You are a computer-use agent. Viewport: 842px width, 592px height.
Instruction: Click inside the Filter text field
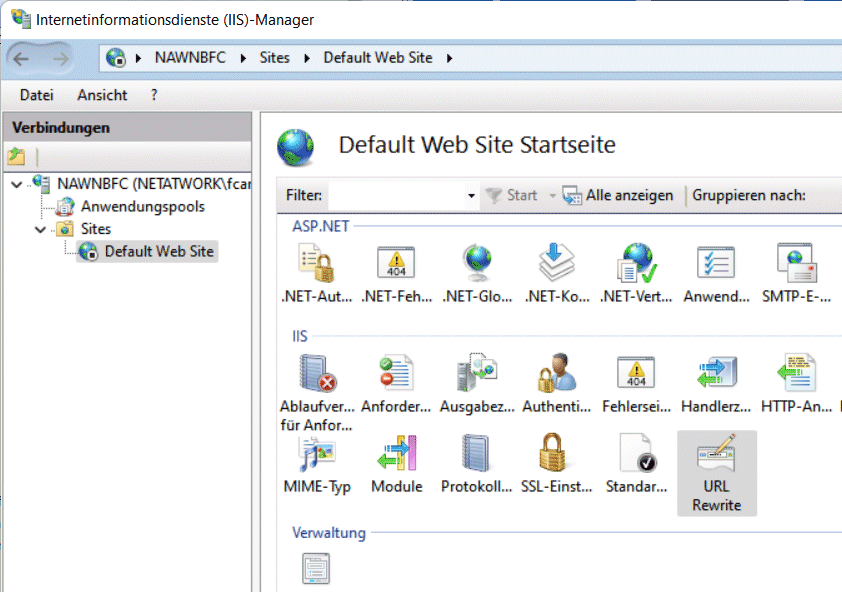(397, 196)
